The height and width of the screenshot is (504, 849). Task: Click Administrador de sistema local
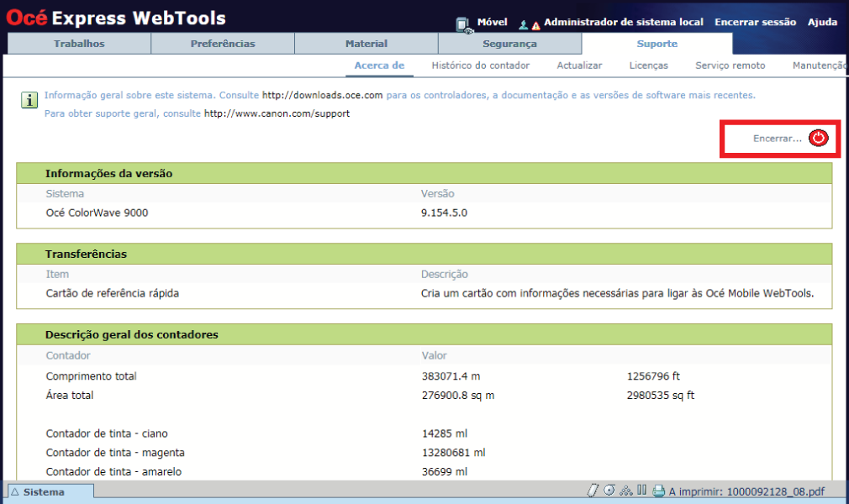(624, 22)
